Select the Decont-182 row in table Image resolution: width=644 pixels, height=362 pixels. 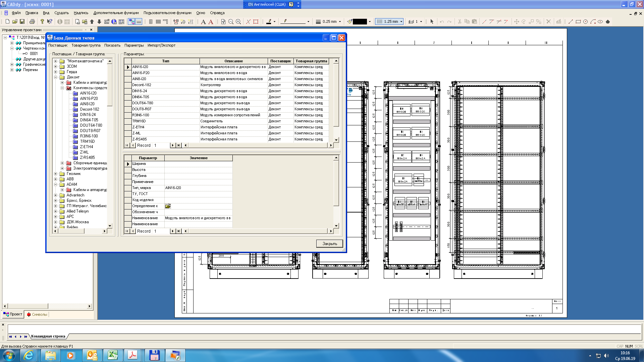pos(142,85)
